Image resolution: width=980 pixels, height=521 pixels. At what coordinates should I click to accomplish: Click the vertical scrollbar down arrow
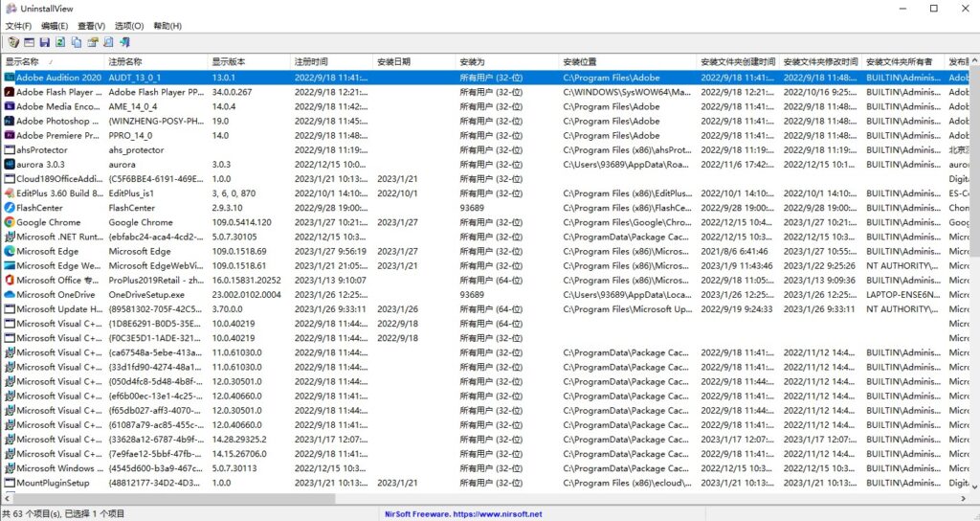click(974, 486)
